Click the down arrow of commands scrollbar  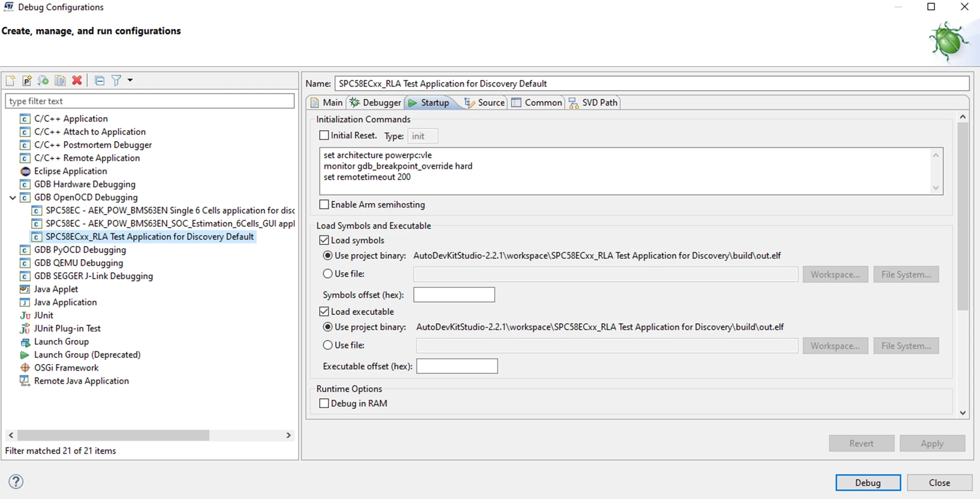pos(936,188)
